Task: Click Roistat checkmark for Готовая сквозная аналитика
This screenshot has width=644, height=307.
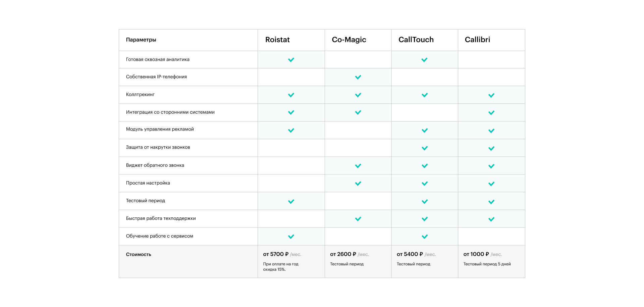Action: 291,60
